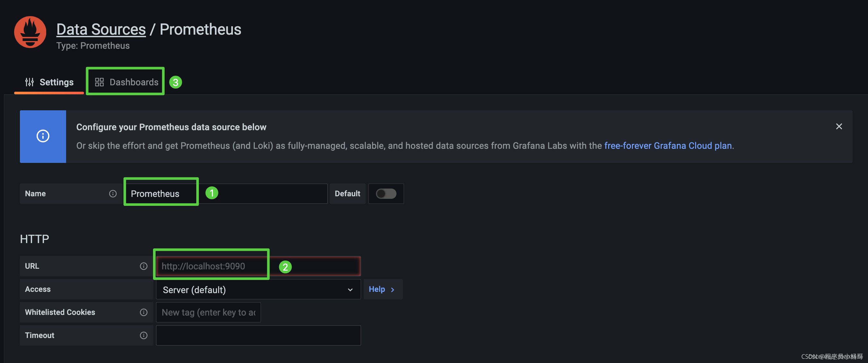
Task: Dismiss the Configure Prometheus info banner
Action: (x=839, y=126)
